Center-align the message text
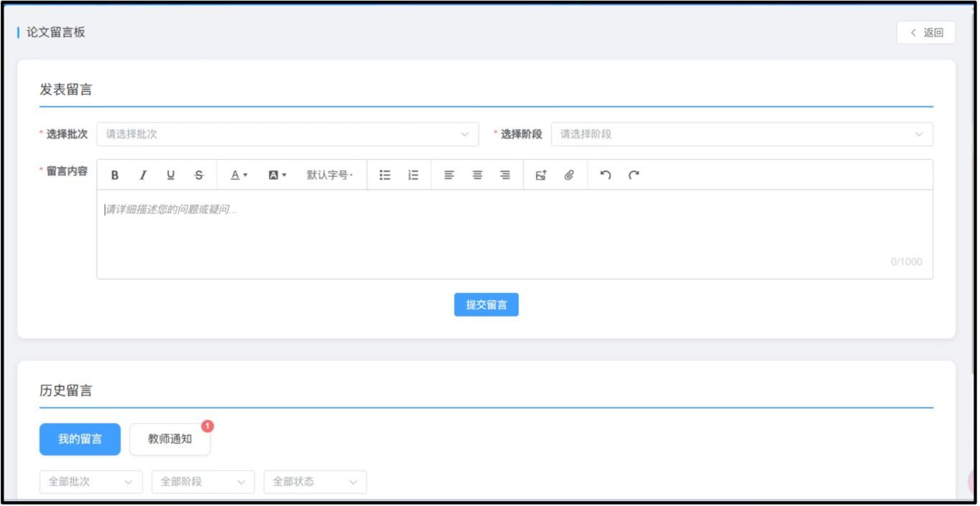This screenshot has width=980, height=506. [x=477, y=175]
